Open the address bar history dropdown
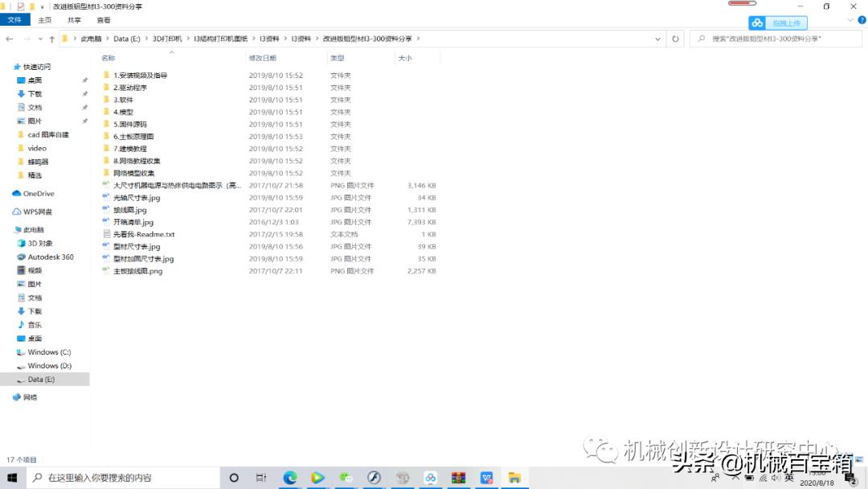This screenshot has width=868, height=489. (657, 38)
